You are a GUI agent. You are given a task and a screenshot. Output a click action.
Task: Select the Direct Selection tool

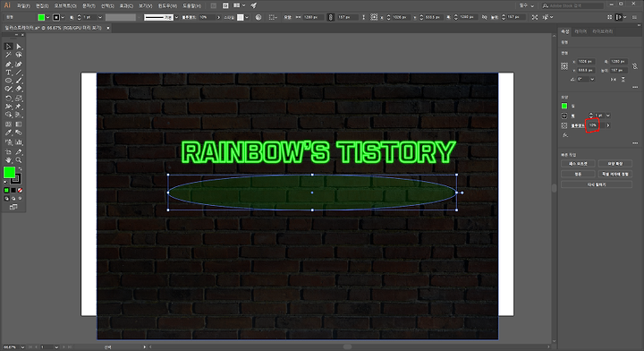[x=19, y=47]
